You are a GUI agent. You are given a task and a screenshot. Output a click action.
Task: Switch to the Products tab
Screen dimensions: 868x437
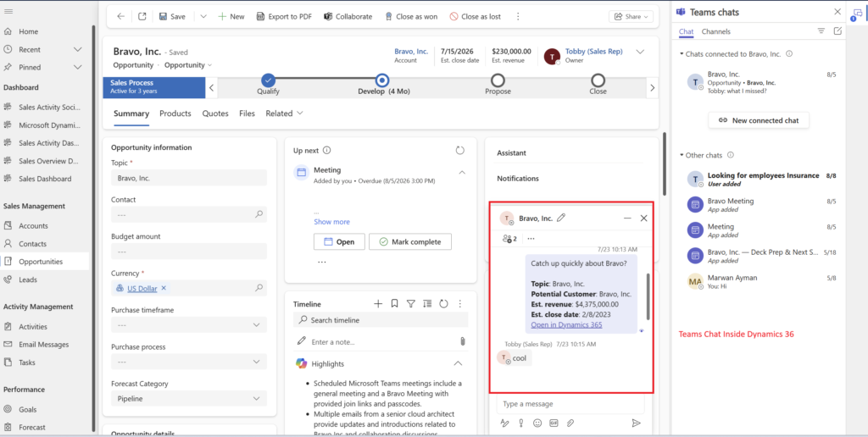point(175,113)
